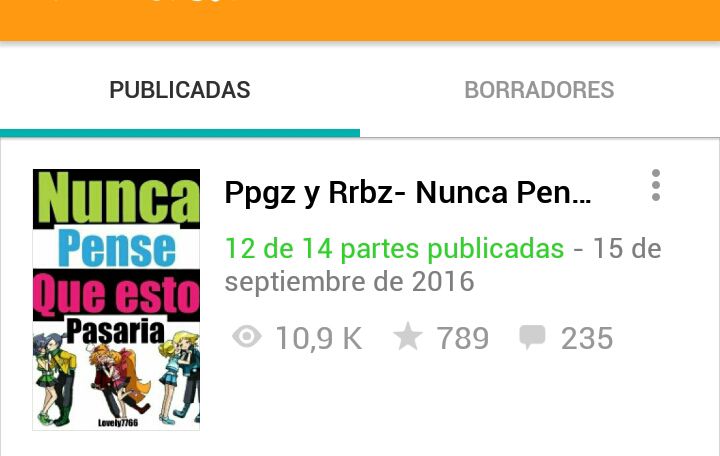Switch to the BORRADORES tab
720x456 pixels.
coord(540,90)
